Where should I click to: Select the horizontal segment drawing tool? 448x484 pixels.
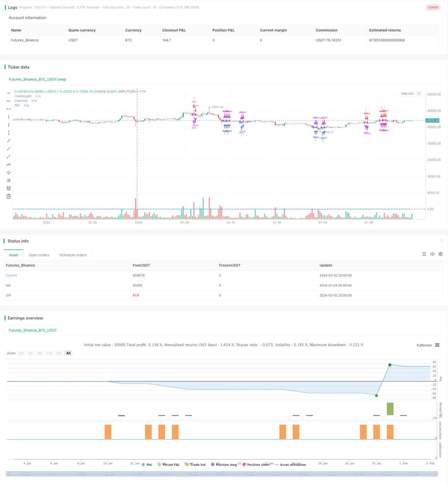tap(9, 109)
